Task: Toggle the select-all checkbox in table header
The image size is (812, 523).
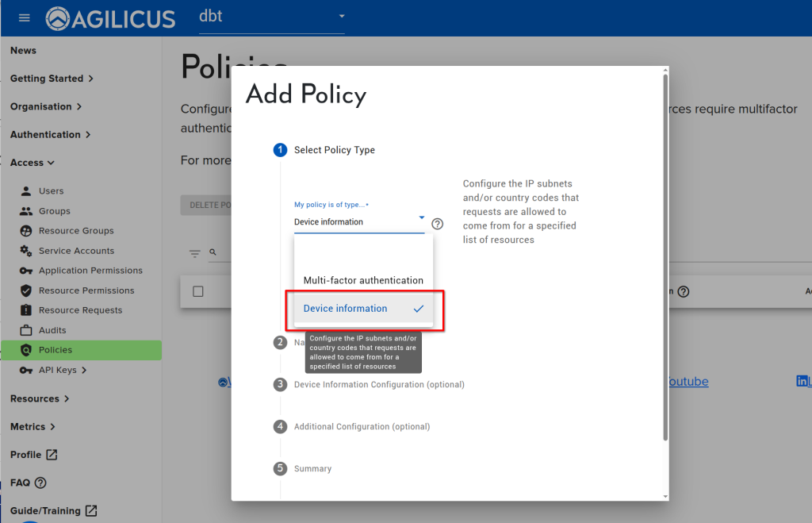Action: [x=198, y=291]
